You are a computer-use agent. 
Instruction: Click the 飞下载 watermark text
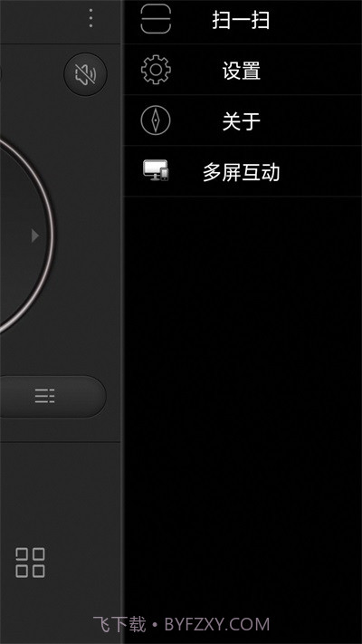pos(119,624)
